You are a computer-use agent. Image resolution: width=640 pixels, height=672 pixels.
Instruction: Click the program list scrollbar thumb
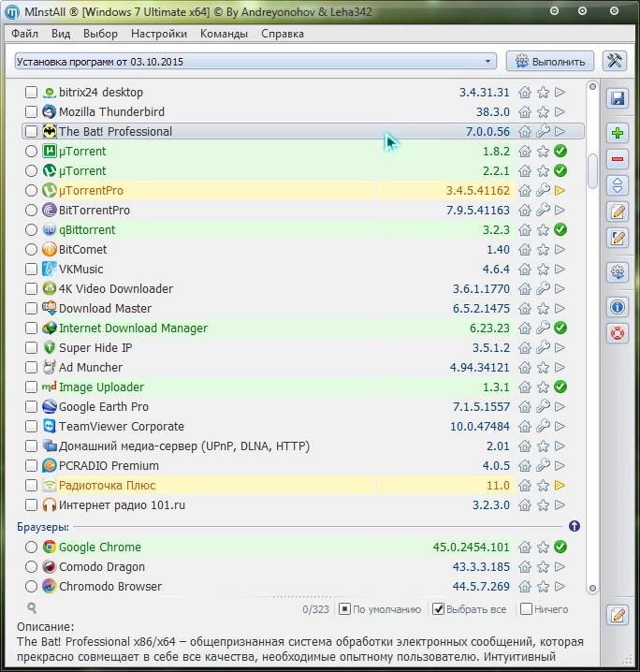pyautogui.click(x=592, y=170)
